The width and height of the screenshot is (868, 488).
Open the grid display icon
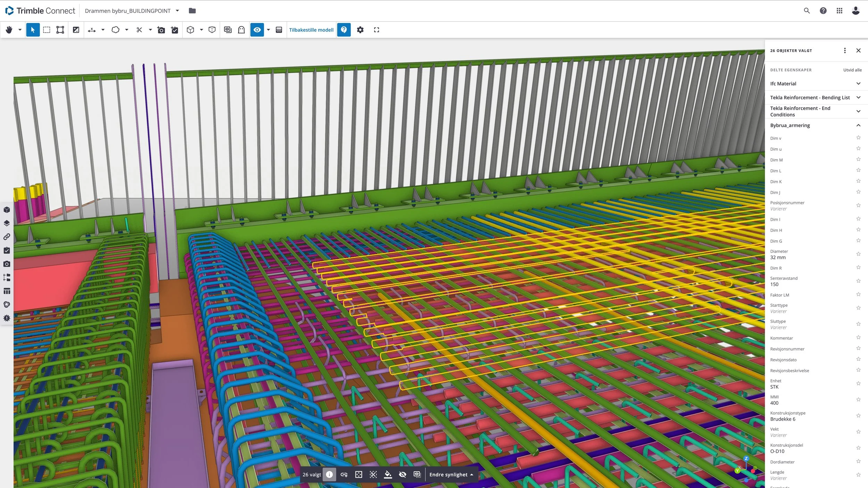[x=279, y=30]
